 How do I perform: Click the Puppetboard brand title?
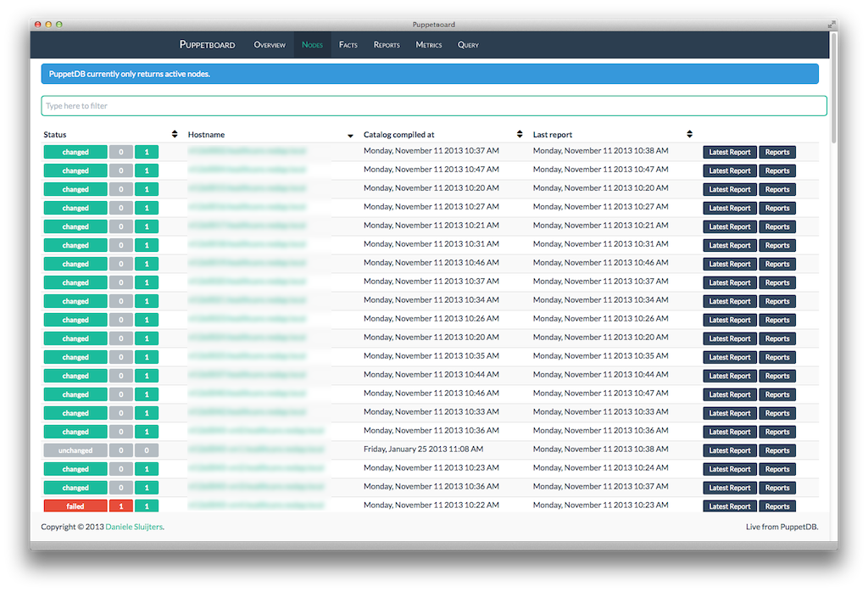pos(207,45)
